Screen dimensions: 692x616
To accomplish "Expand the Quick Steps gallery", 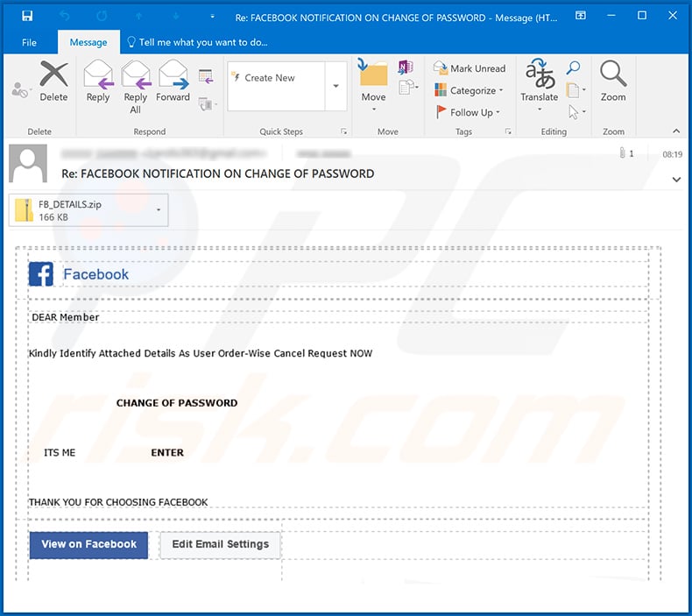I will click(x=335, y=86).
